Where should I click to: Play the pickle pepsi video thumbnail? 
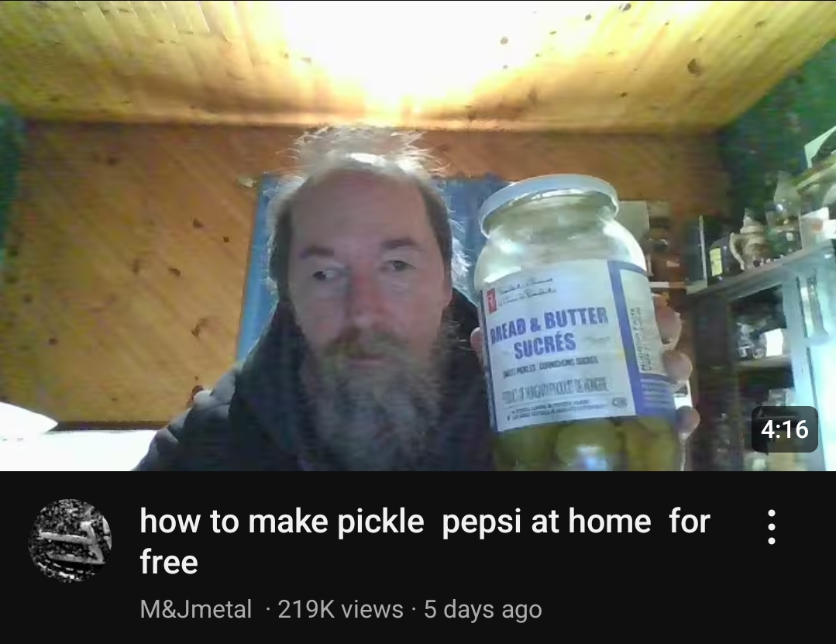click(418, 236)
